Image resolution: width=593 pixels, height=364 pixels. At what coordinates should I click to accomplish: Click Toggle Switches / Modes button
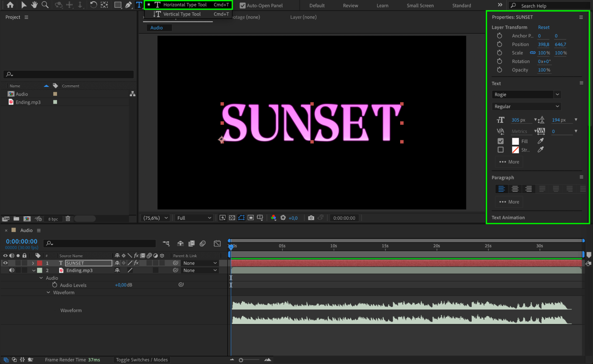[x=142, y=360]
